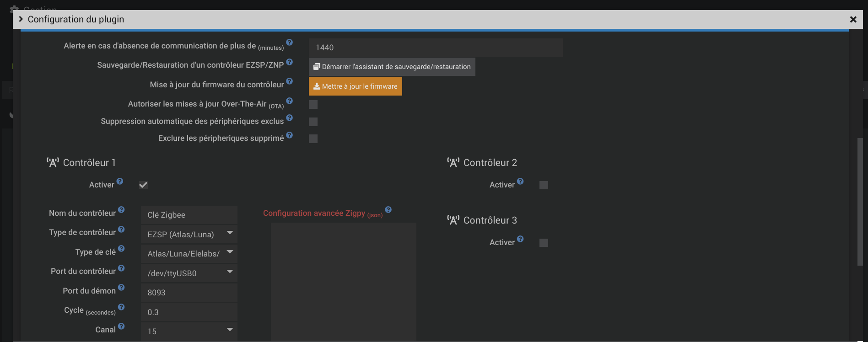The image size is (868, 342).
Task: Click help icon next to Type de clé
Action: [121, 249]
